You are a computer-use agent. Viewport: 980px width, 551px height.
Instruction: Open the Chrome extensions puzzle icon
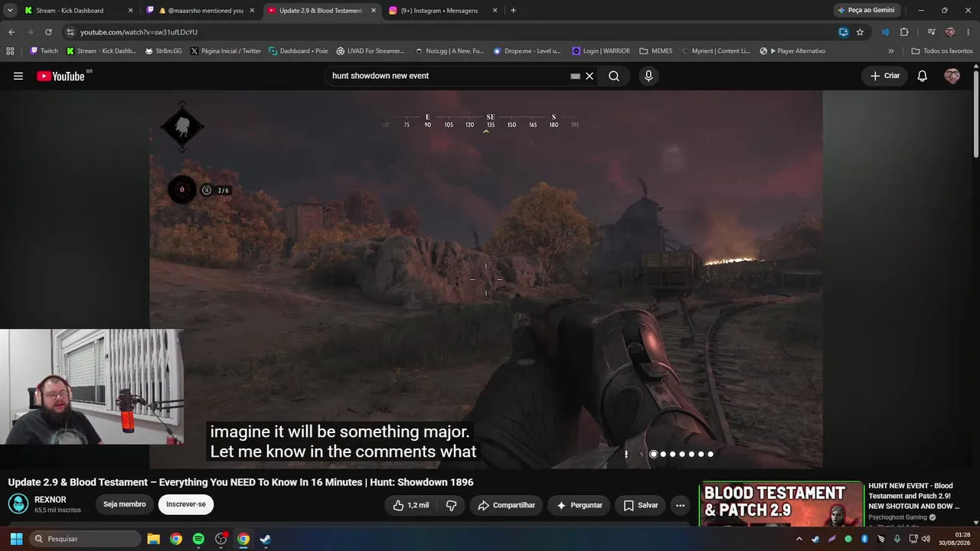(904, 32)
